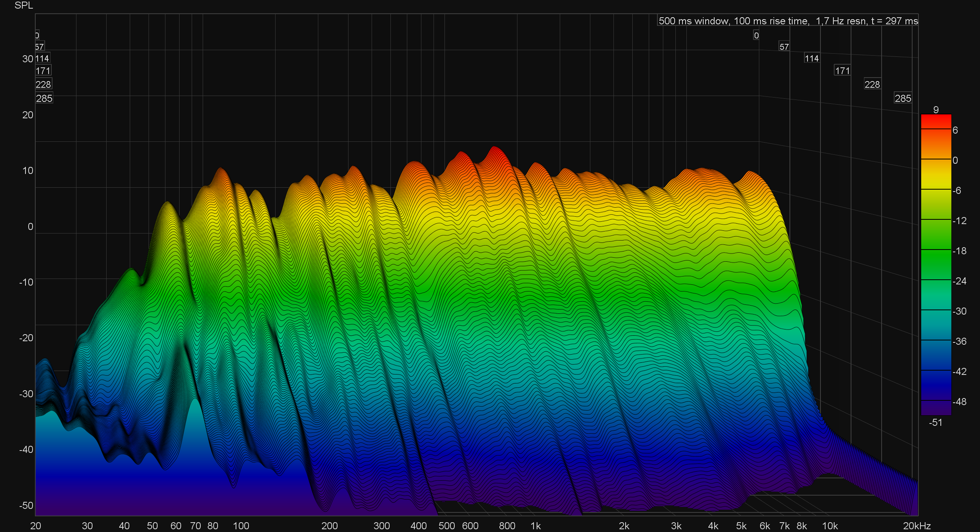Image resolution: width=980 pixels, height=532 pixels.
Task: Click the 20kHz label on frequency axis
Action: (x=916, y=526)
